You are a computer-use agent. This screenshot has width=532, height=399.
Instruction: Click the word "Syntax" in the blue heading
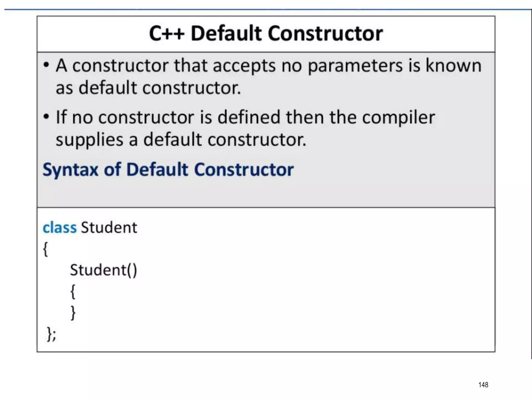pos(70,170)
